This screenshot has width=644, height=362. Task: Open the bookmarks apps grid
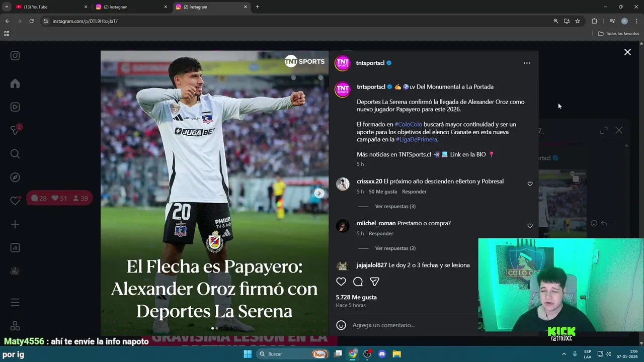[x=7, y=34]
